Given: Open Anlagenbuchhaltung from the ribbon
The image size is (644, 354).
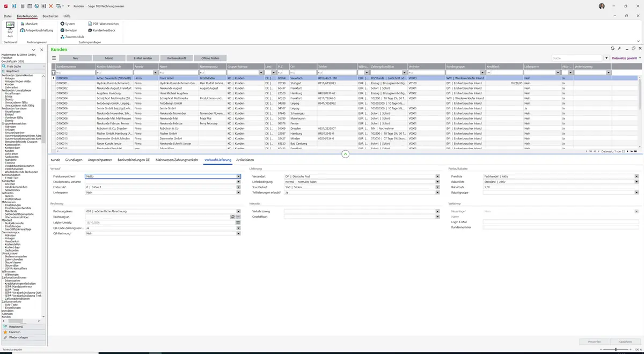Looking at the screenshot, I should (x=36, y=31).
